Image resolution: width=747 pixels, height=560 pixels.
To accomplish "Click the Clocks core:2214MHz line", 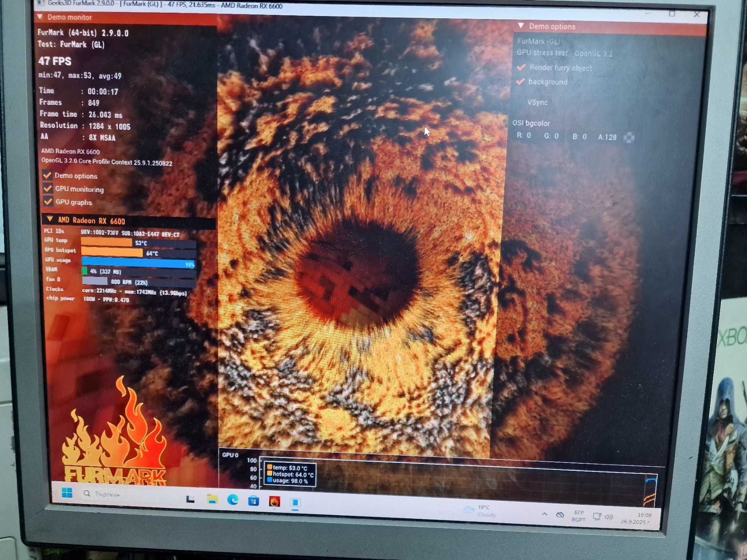I will [x=117, y=291].
